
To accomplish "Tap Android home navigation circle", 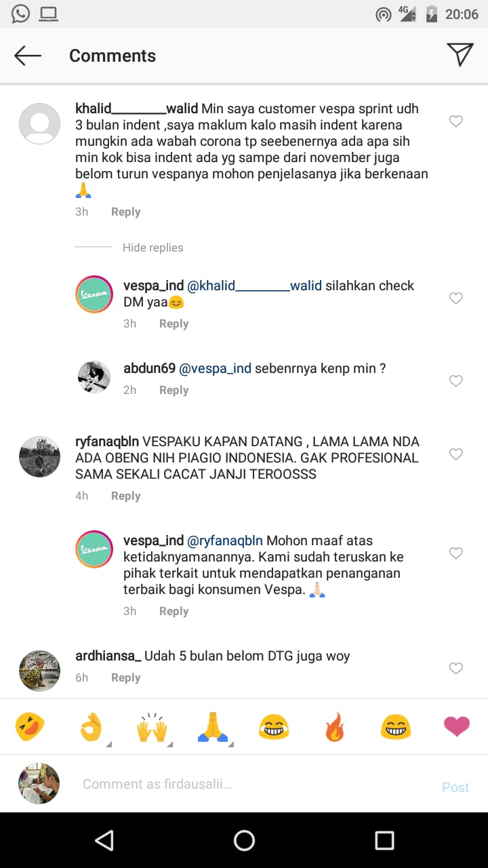I will click(x=244, y=840).
